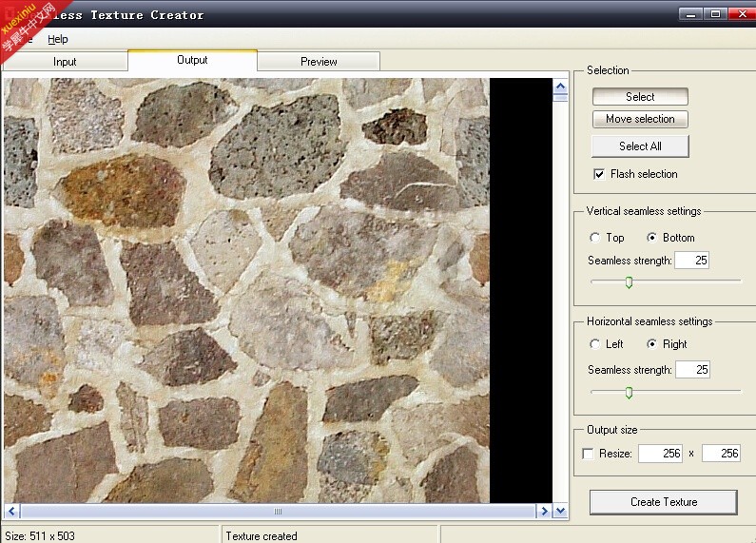Click the output height field 256
The height and width of the screenshot is (543, 756).
click(721, 454)
